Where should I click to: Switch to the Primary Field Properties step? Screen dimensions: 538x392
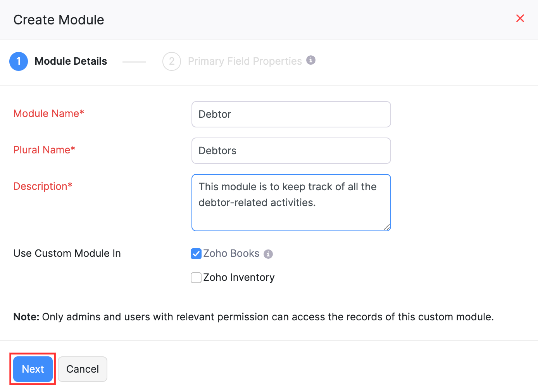(x=245, y=61)
